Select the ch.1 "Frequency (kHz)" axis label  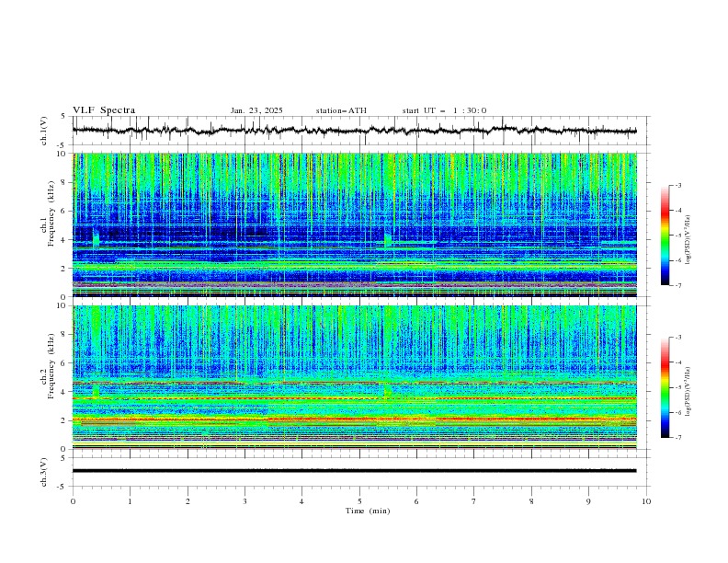pos(52,213)
